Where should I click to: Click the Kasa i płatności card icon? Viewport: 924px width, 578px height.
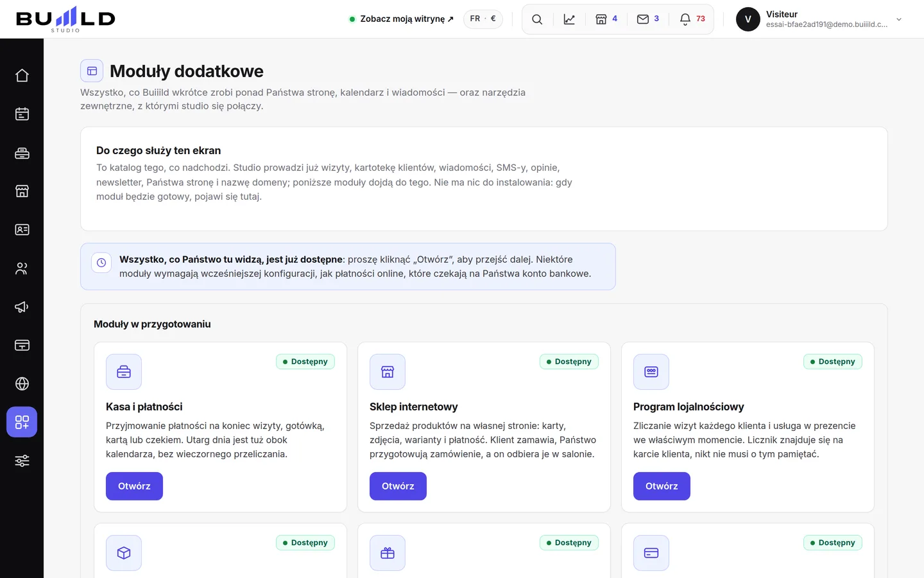(x=124, y=372)
